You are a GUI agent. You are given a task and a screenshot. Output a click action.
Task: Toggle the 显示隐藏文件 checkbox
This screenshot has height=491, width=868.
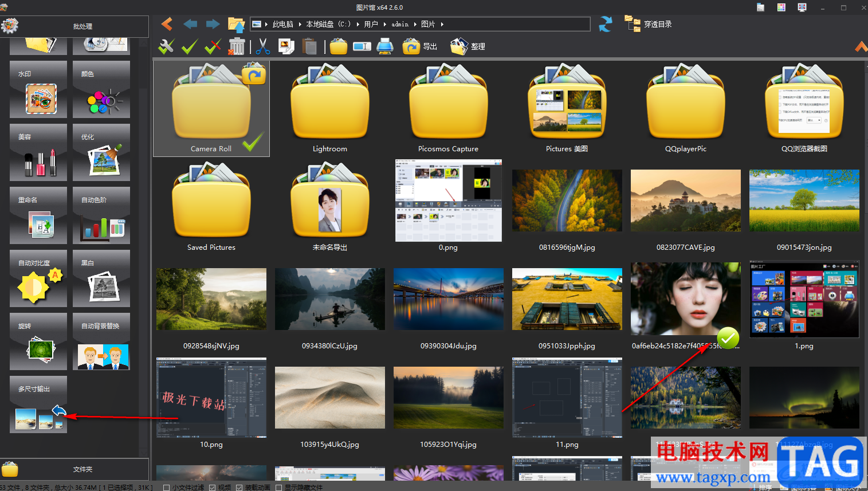point(278,488)
